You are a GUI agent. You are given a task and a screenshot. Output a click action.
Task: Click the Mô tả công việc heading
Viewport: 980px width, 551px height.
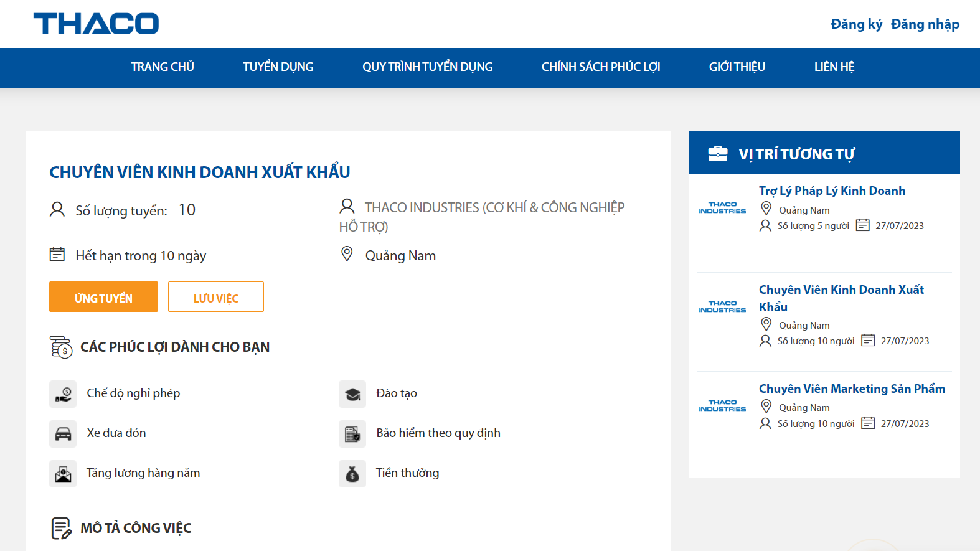click(x=136, y=528)
